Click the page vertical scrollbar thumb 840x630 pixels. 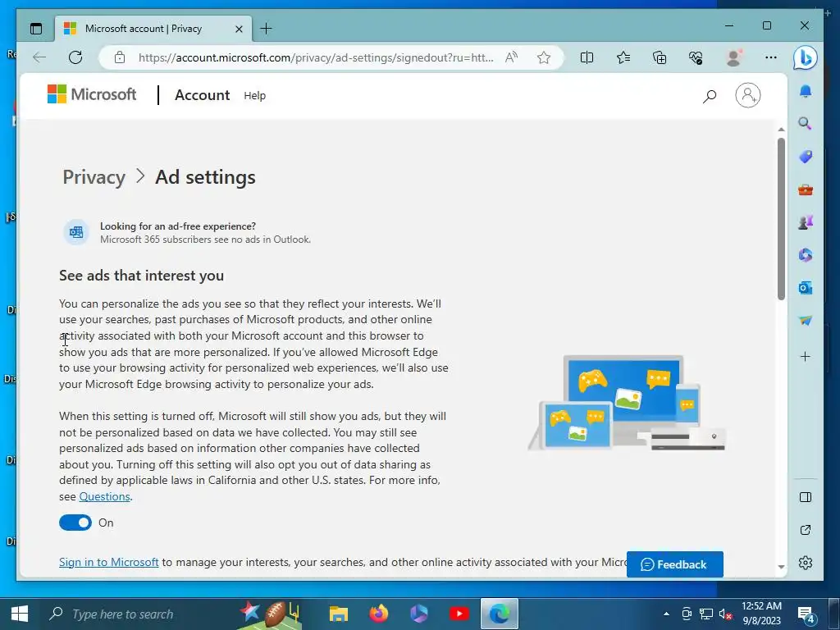(781, 218)
